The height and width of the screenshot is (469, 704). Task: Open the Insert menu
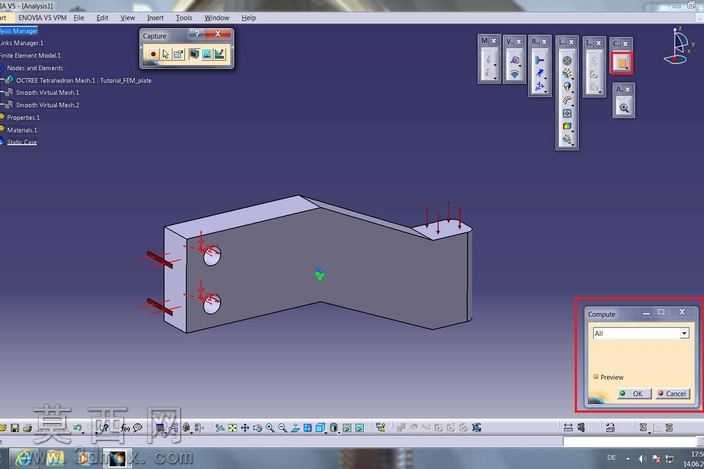(155, 18)
